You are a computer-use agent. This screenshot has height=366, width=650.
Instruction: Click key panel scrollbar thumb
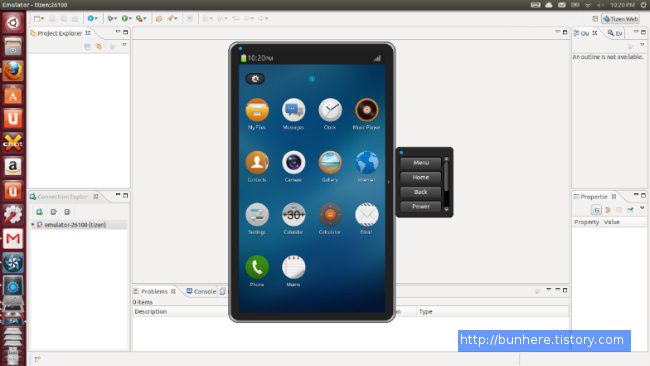(x=446, y=176)
